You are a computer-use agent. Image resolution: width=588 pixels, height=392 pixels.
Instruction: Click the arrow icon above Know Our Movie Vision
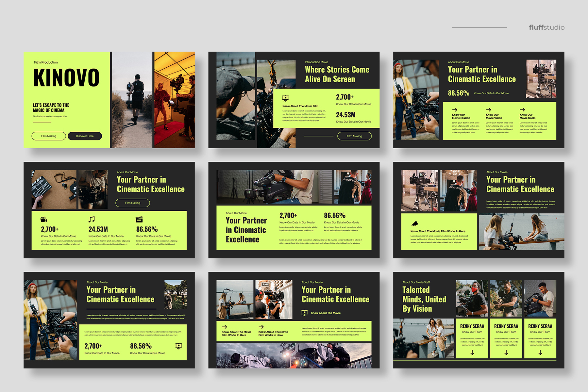[x=488, y=110]
